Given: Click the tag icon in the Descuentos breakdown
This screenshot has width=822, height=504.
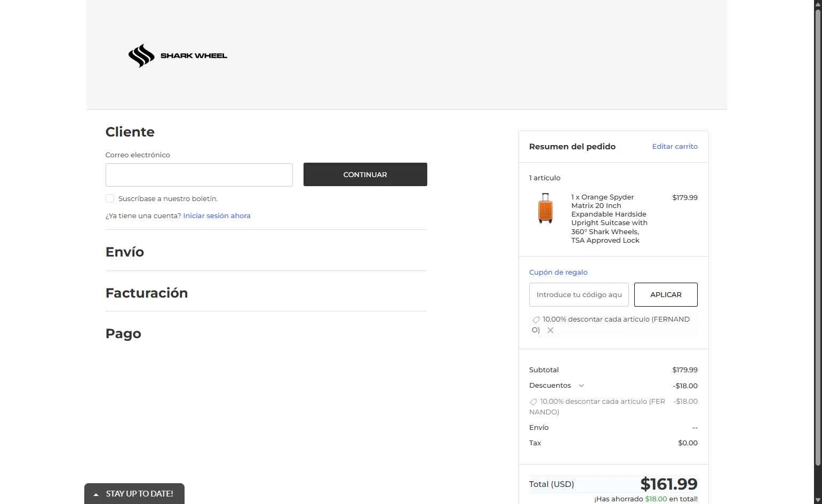Looking at the screenshot, I should 533,402.
